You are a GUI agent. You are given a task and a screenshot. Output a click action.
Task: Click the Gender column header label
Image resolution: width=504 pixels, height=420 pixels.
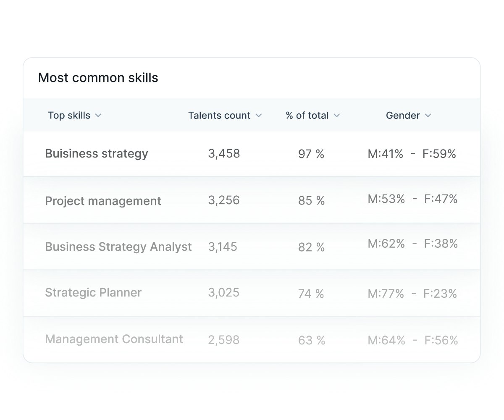click(x=402, y=115)
